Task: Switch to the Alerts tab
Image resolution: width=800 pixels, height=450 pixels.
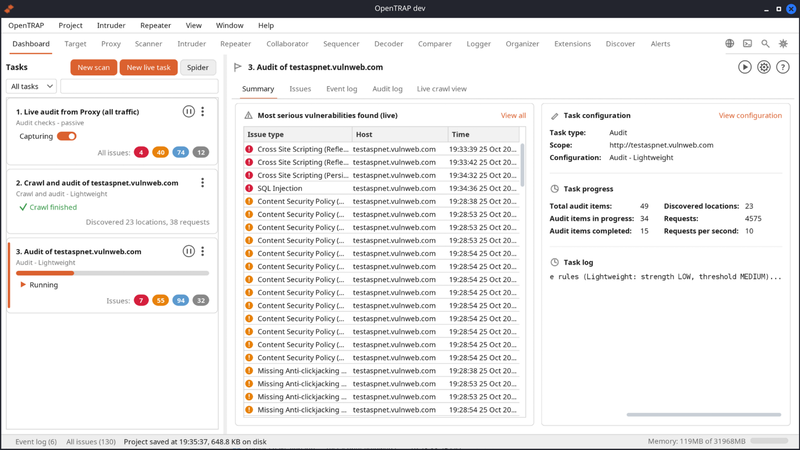Action: pyautogui.click(x=660, y=44)
